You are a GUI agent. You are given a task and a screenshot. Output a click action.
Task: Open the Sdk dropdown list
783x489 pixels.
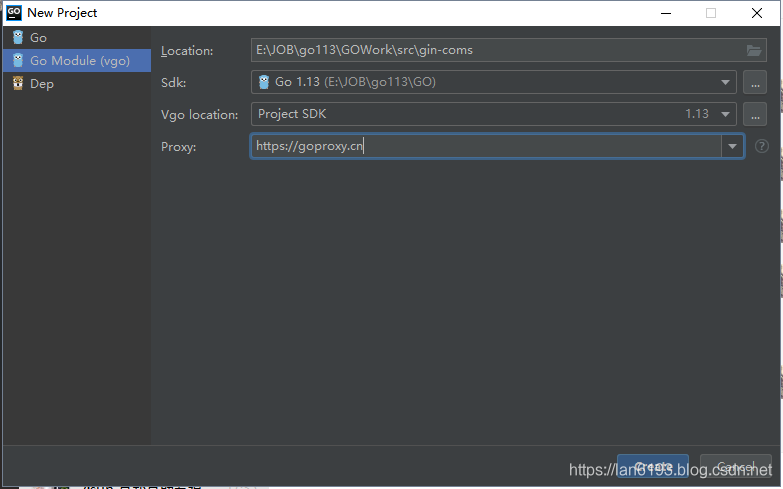[x=725, y=82]
